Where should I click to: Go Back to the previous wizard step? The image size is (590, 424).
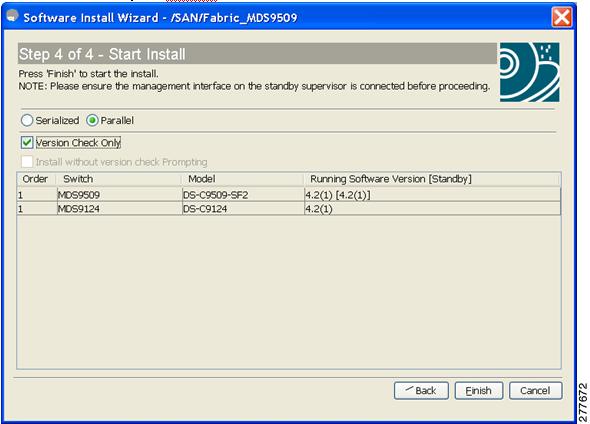421,391
